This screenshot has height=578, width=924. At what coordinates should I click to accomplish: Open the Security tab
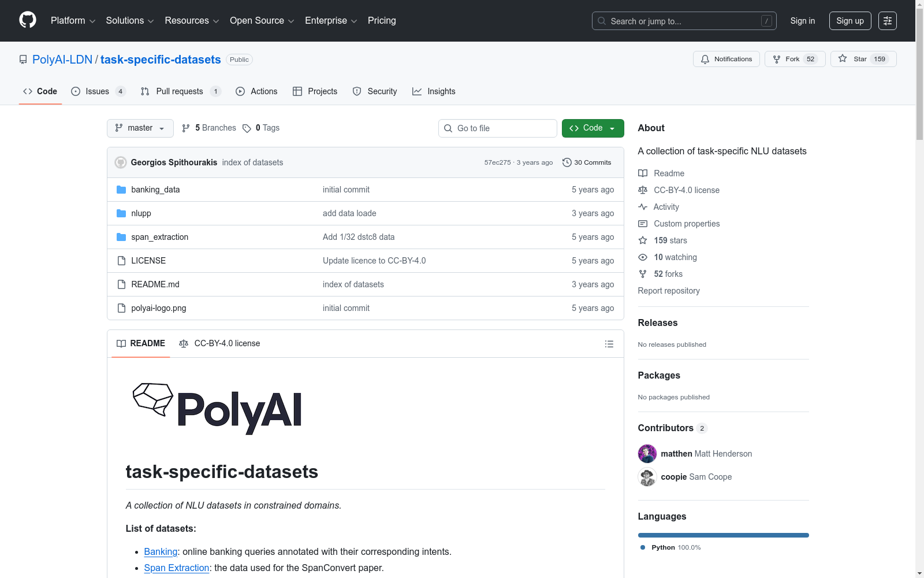pyautogui.click(x=374, y=91)
